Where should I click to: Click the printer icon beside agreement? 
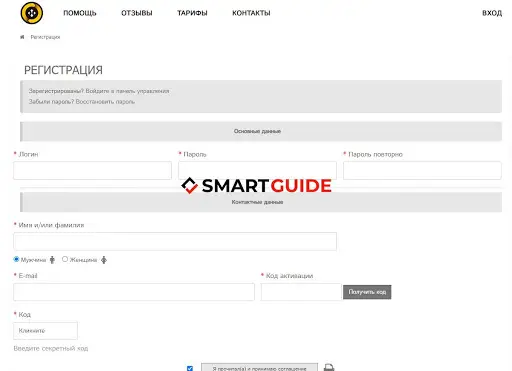coord(329,367)
